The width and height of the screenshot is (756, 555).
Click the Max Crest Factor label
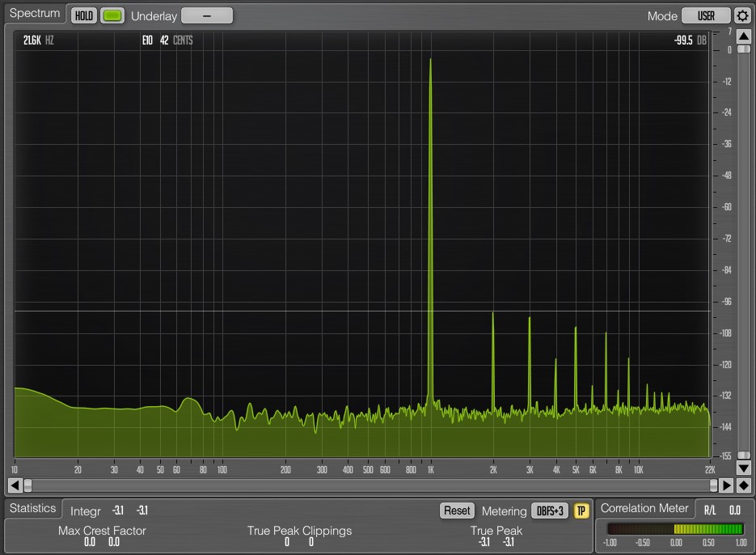click(102, 531)
